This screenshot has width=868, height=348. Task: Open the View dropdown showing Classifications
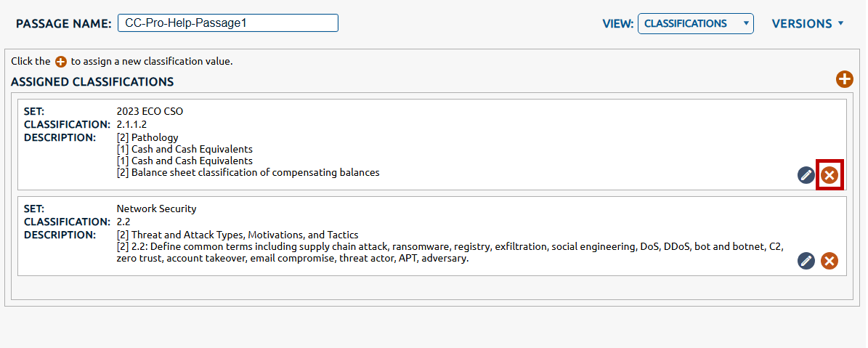pos(695,23)
